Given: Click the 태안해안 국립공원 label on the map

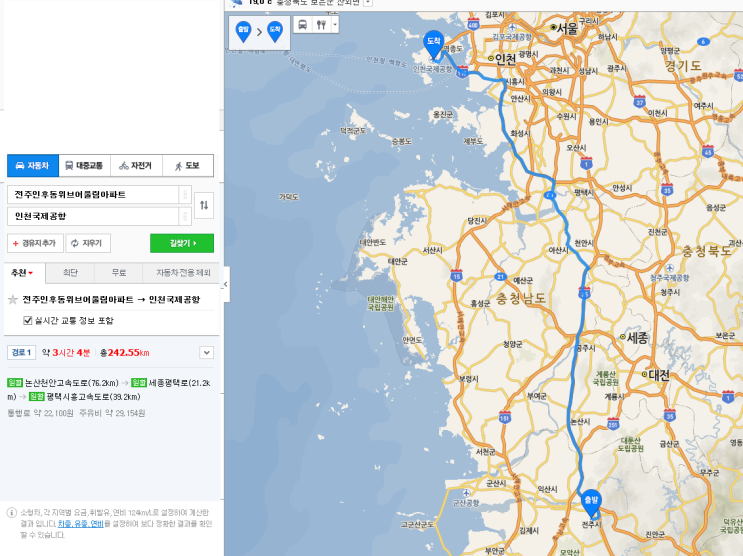Looking at the screenshot, I should 381,303.
